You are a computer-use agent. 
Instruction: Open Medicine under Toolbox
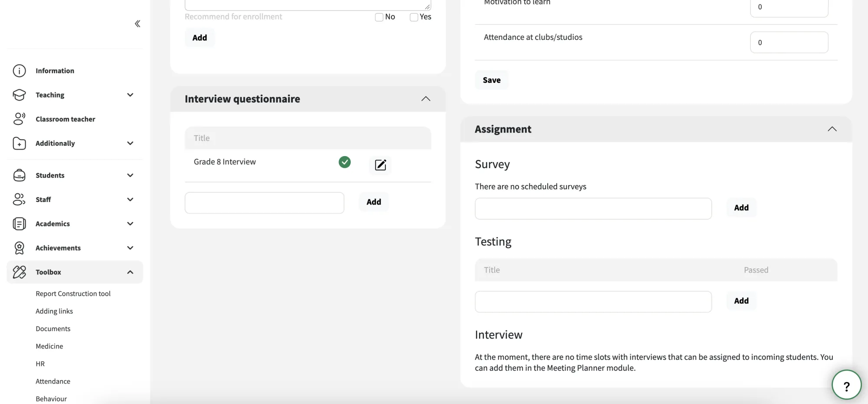(49, 346)
